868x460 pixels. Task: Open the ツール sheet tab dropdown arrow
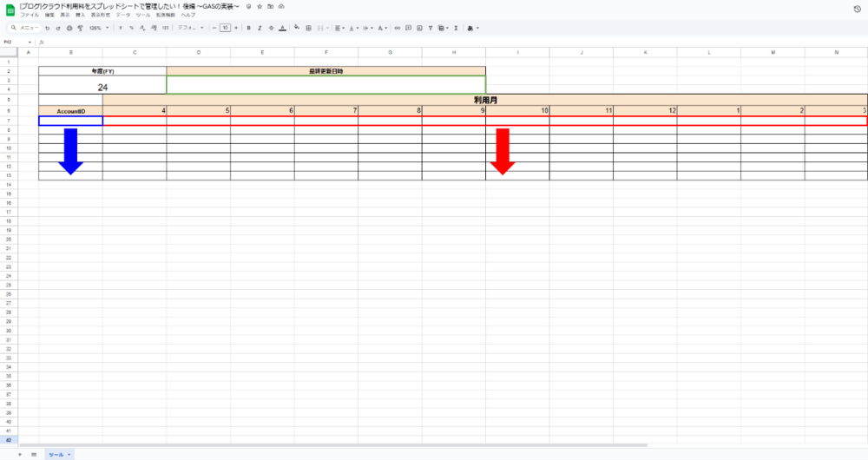coord(69,455)
